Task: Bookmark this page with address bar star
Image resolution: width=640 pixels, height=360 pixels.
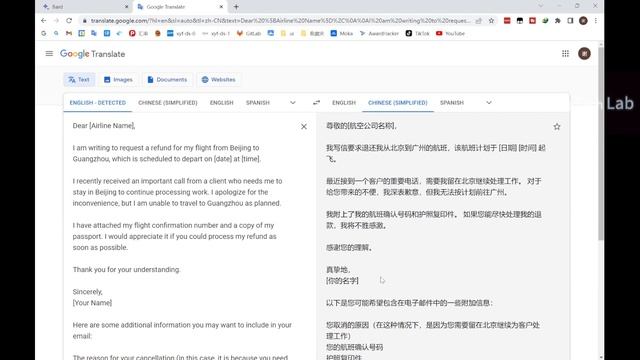Action: [491, 20]
